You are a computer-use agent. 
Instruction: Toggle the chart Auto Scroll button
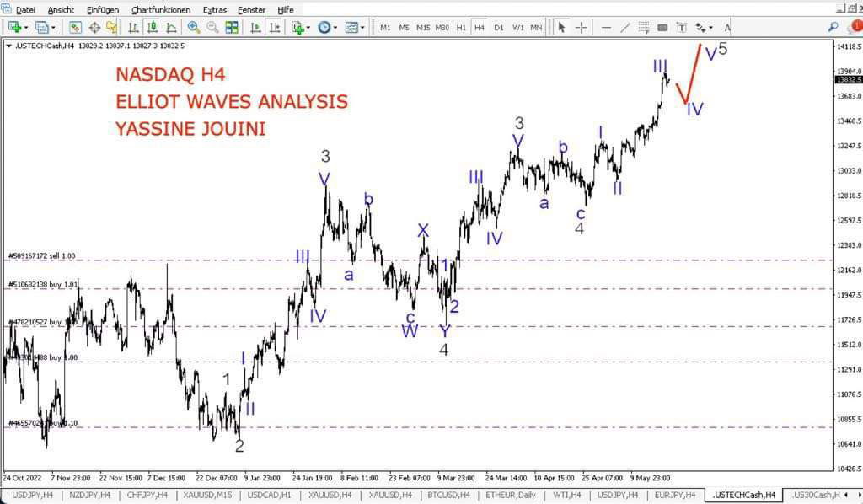256,27
